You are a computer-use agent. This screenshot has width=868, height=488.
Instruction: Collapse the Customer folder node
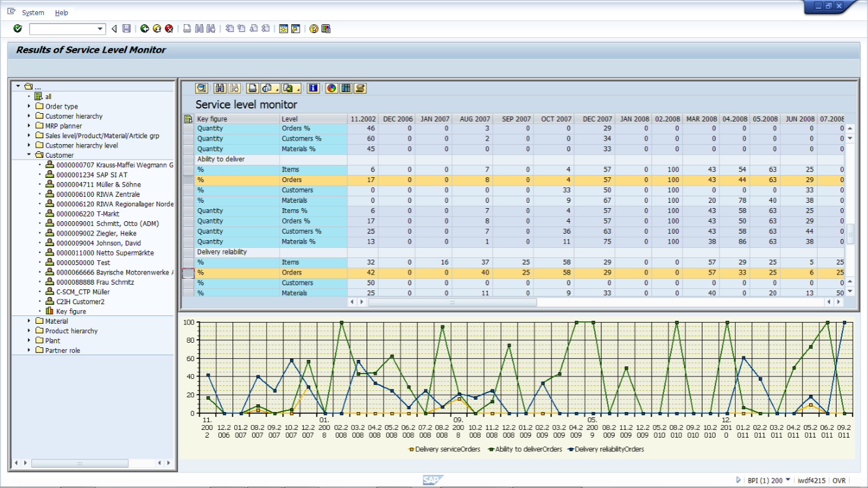point(29,155)
